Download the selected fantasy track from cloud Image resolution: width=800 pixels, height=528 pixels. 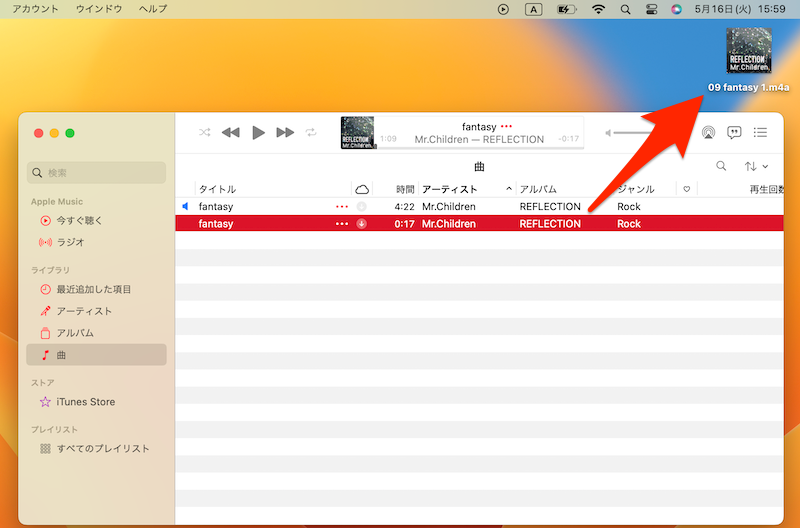click(361, 224)
